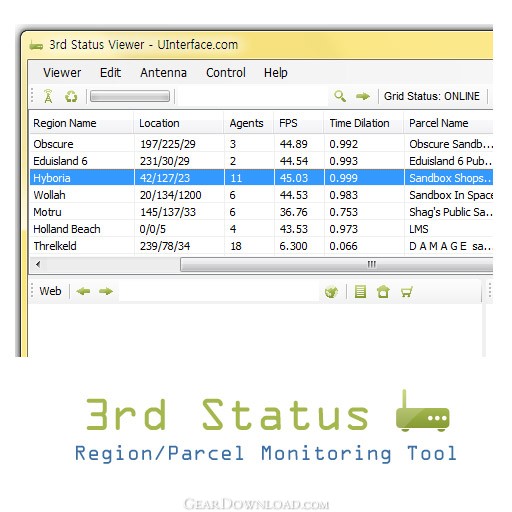Select the Holland Beach region row
This screenshot has height=512, width=512.
[261, 229]
